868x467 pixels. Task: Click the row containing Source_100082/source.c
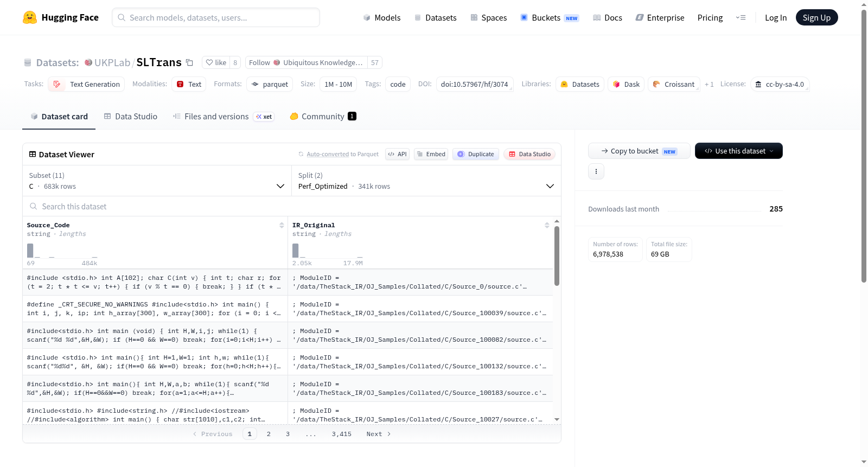point(288,335)
